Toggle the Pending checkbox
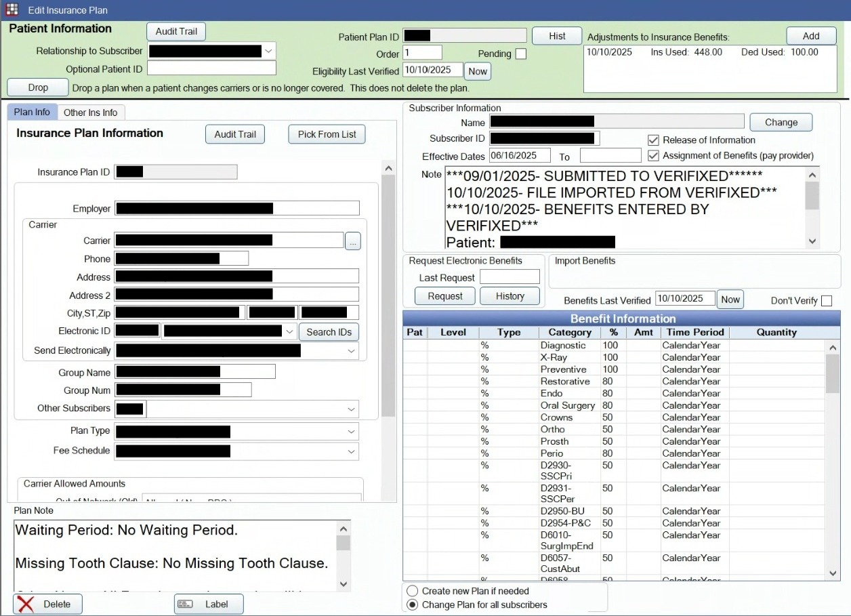 point(520,54)
